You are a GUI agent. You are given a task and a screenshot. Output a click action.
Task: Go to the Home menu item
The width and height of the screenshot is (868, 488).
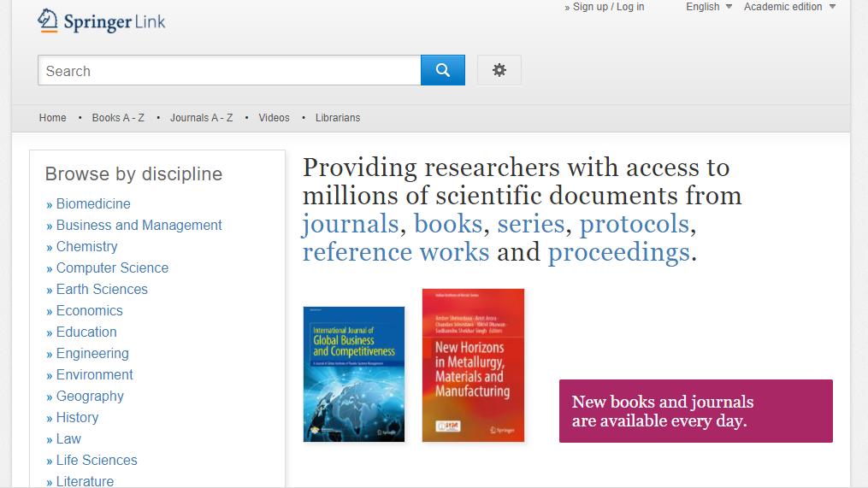(52, 118)
